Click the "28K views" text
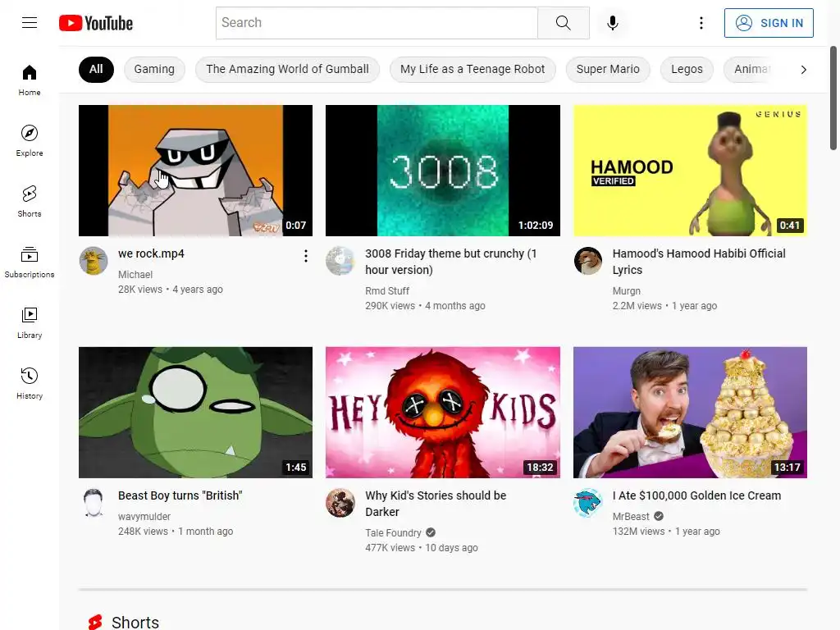Image resolution: width=840 pixels, height=630 pixels. [x=139, y=290]
